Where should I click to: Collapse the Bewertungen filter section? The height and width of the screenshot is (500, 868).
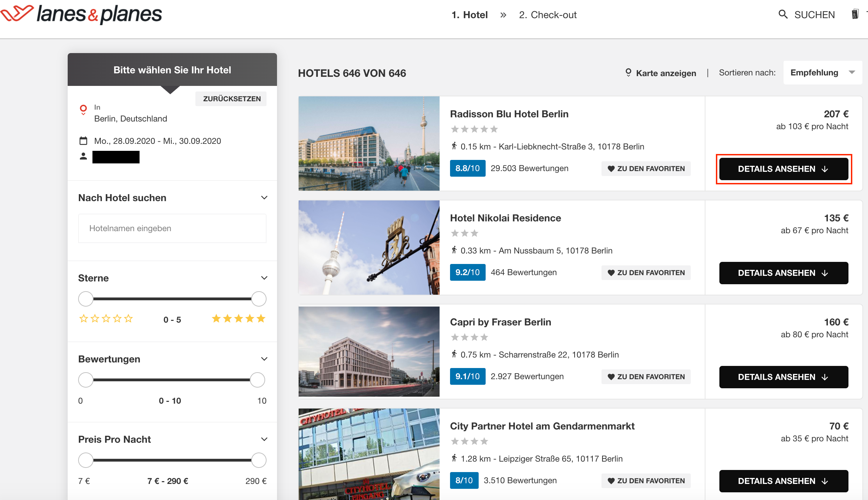(264, 359)
